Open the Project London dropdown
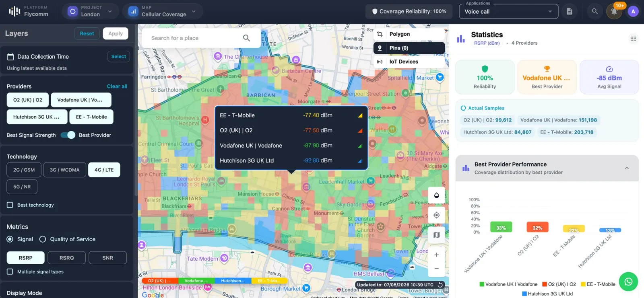The width and height of the screenshot is (644, 298). [90, 11]
